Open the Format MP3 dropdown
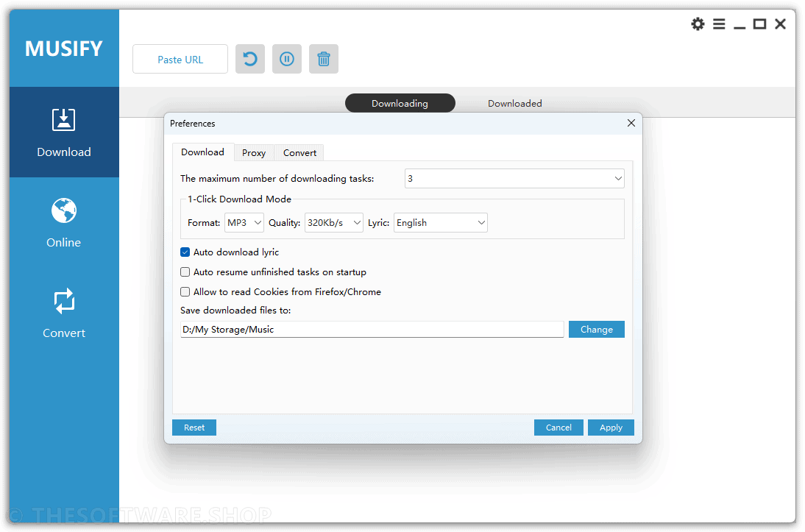Image resolution: width=805 pixels, height=532 pixels. pos(244,223)
